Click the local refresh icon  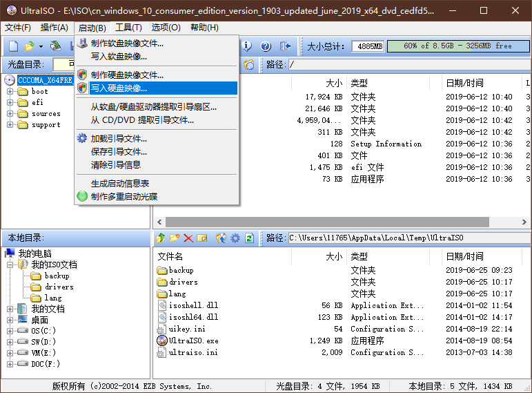pos(249,238)
